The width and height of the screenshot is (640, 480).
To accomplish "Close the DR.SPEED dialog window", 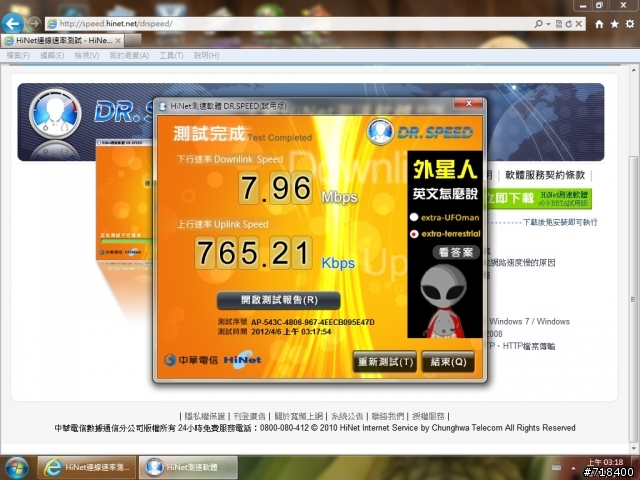I will click(469, 104).
